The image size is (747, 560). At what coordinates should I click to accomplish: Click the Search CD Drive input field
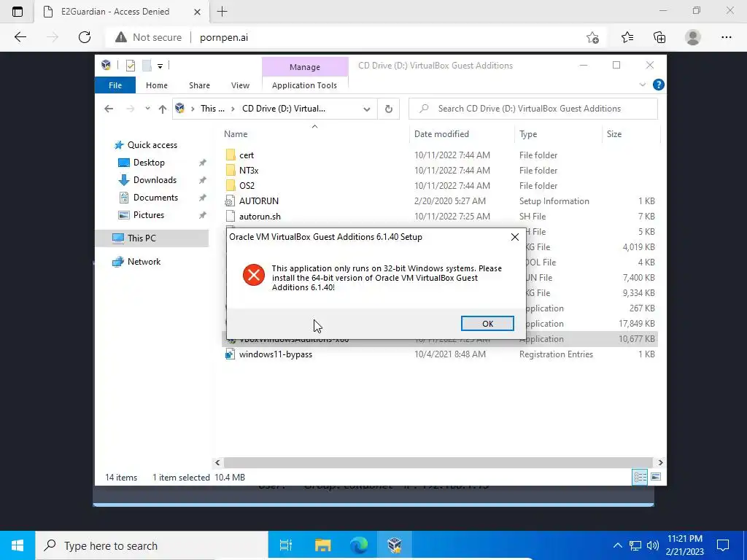533,109
